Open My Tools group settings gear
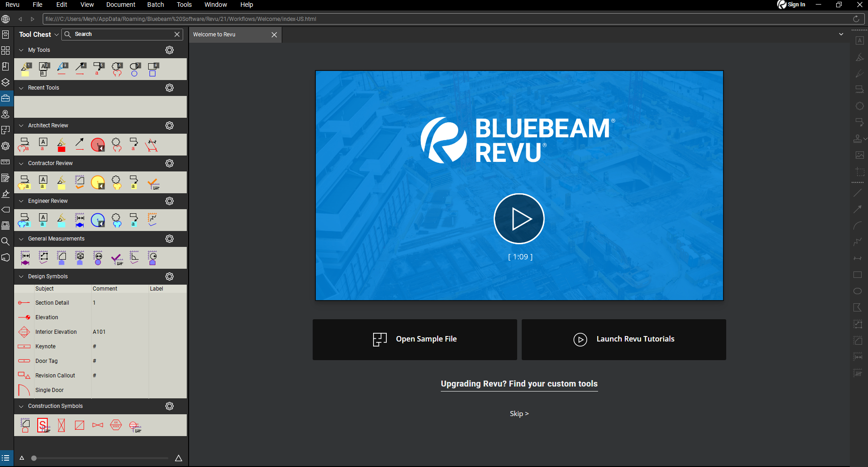This screenshot has height=467, width=868. click(169, 50)
